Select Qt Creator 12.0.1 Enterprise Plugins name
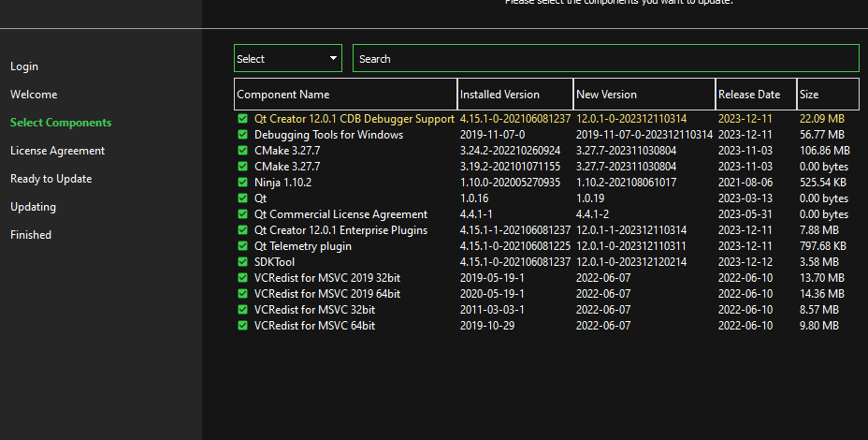 (x=341, y=230)
